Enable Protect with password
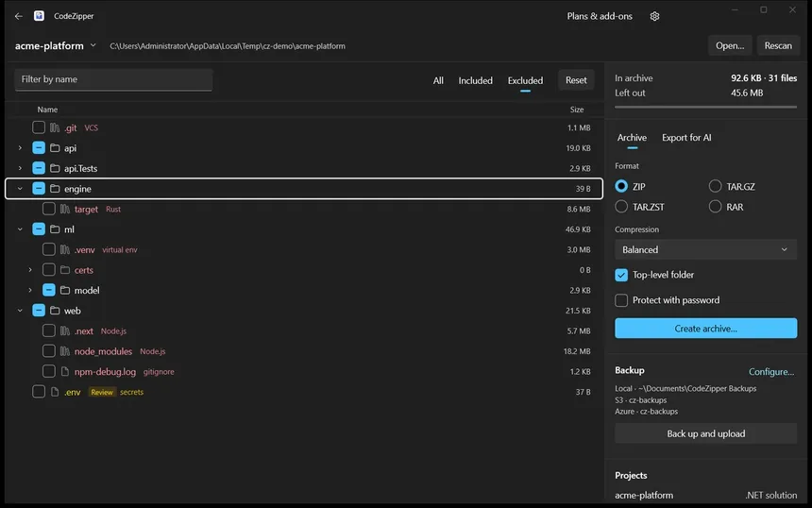Screen dimensions: 812x508 [x=621, y=300]
